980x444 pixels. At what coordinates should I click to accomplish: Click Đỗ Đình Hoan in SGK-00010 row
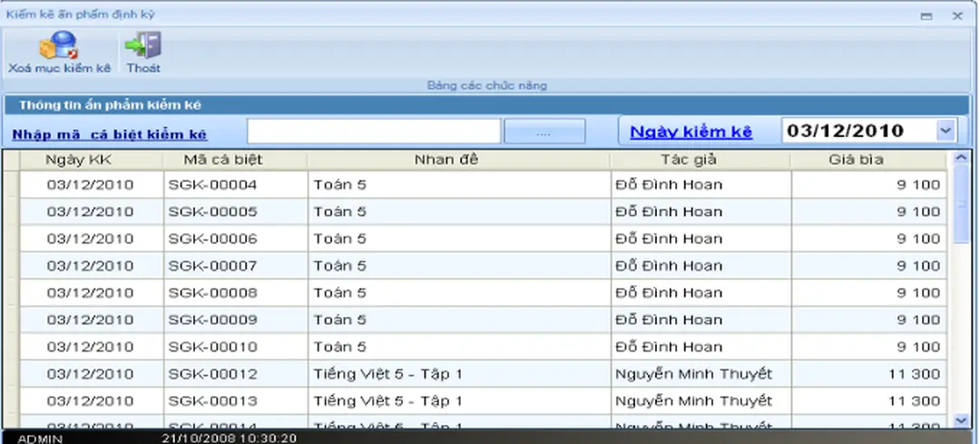669,347
